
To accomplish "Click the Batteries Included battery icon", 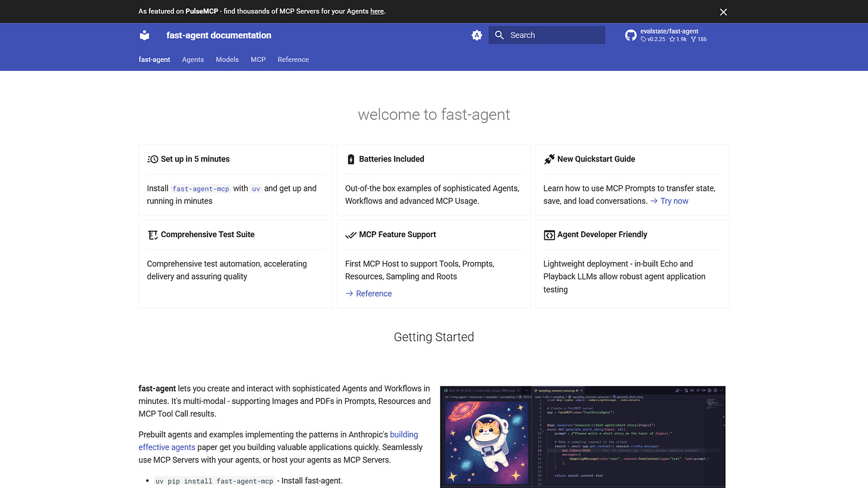I will tap(351, 159).
